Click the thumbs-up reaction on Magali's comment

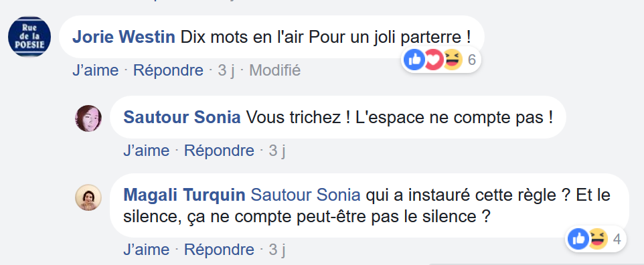point(578,239)
